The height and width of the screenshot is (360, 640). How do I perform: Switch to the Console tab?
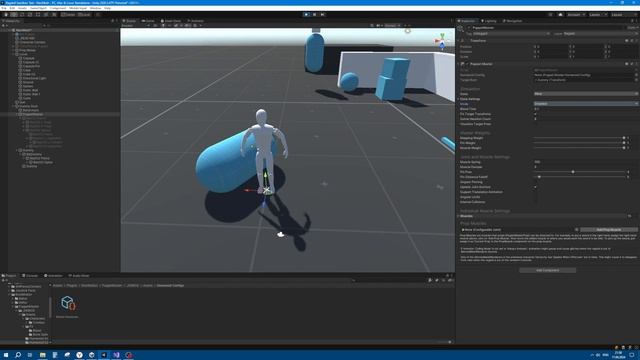click(x=30, y=276)
